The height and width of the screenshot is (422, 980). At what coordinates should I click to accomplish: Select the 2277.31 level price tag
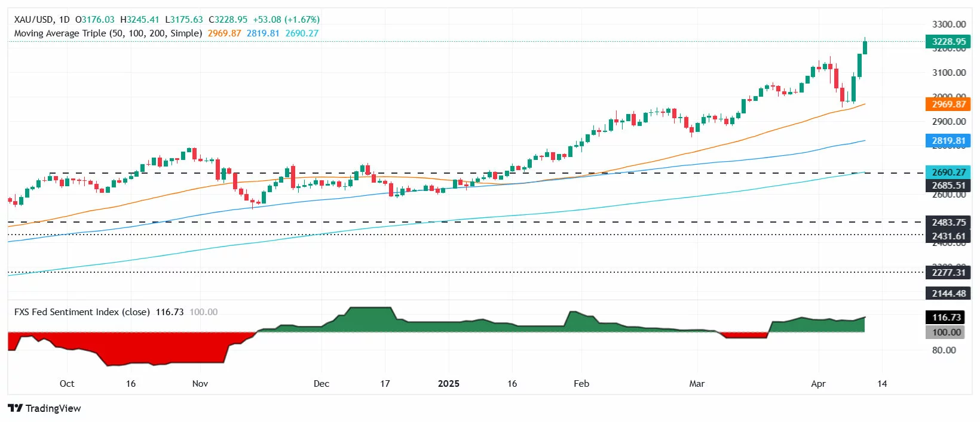click(x=948, y=272)
